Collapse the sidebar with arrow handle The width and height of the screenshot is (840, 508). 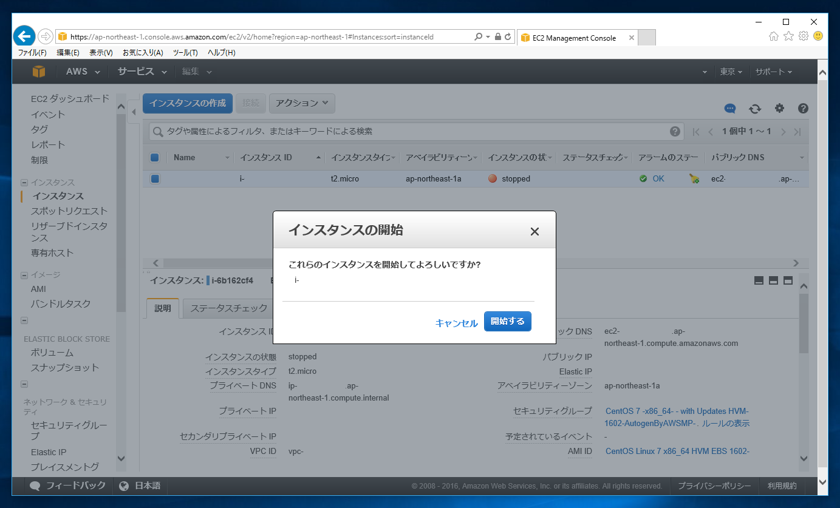pos(133,112)
